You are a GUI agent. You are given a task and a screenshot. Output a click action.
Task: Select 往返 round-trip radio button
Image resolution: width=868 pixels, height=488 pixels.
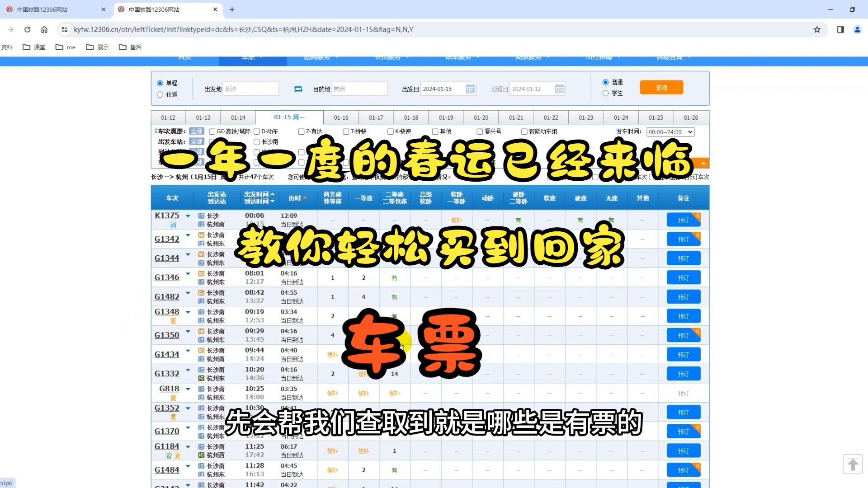coord(160,94)
